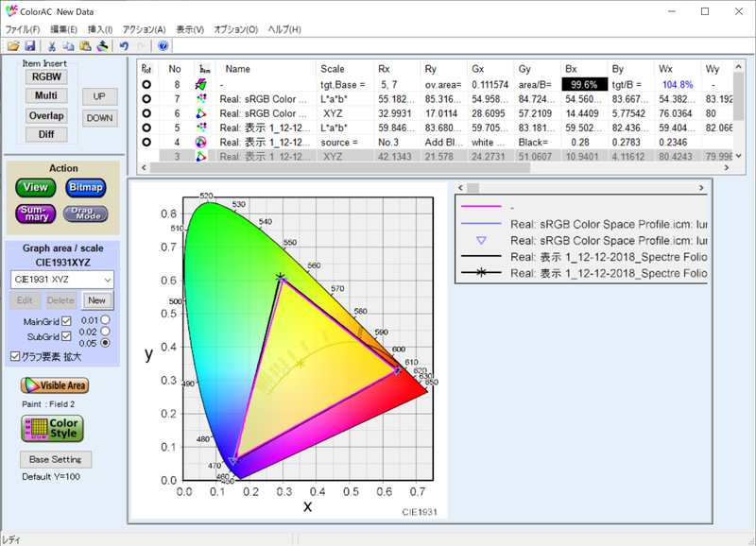Image resolution: width=756 pixels, height=546 pixels.
Task: Cut selection with the scissors toolbar icon
Action: tap(52, 46)
